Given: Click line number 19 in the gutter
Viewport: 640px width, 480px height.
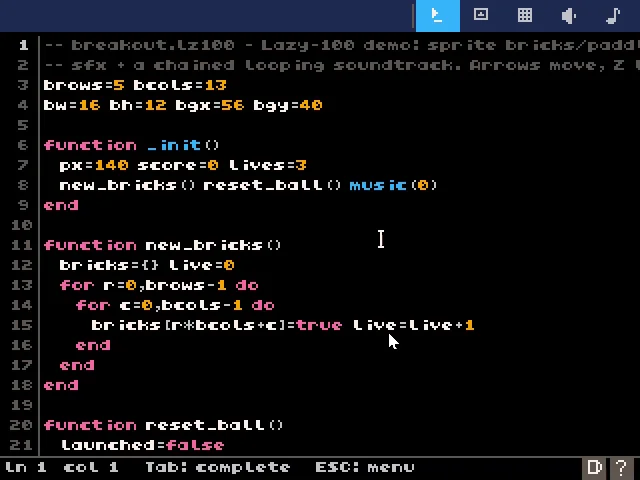Looking at the screenshot, I should pyautogui.click(x=21, y=405).
